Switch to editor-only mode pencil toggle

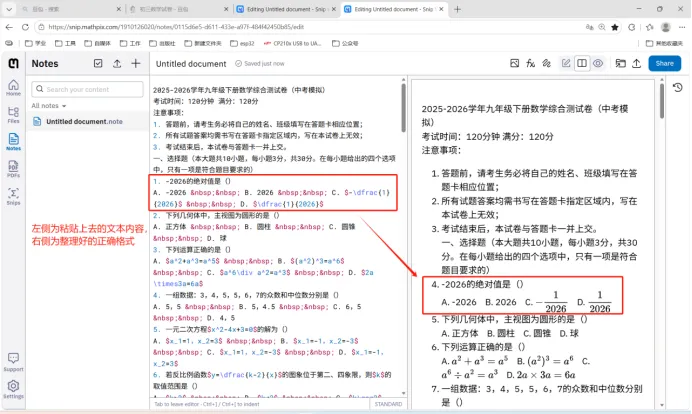[566, 64]
